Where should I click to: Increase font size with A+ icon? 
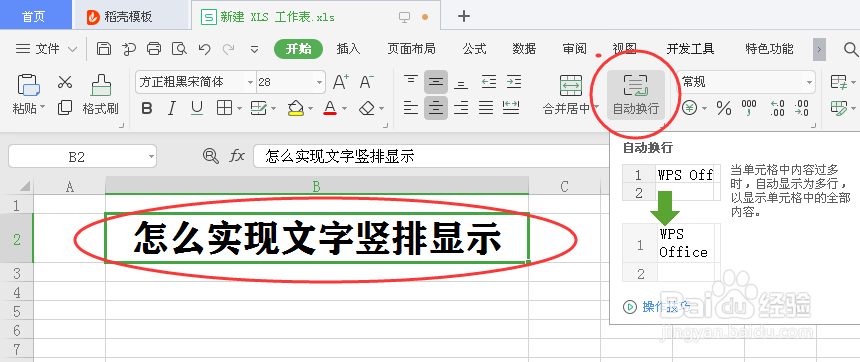point(341,82)
